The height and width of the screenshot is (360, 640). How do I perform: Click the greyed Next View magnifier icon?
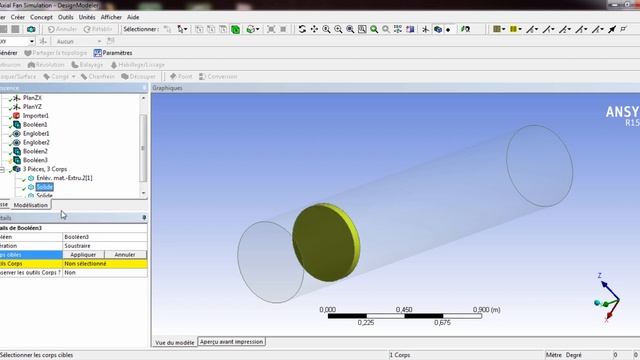pos(386,29)
